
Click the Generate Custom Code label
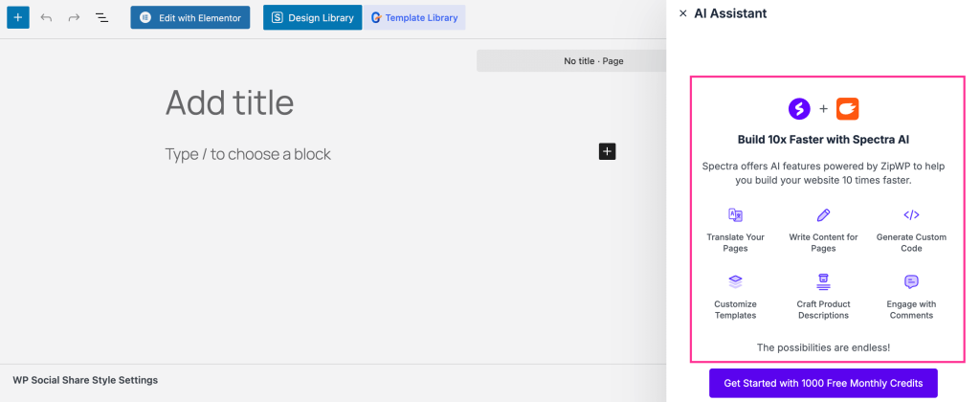[x=911, y=242]
